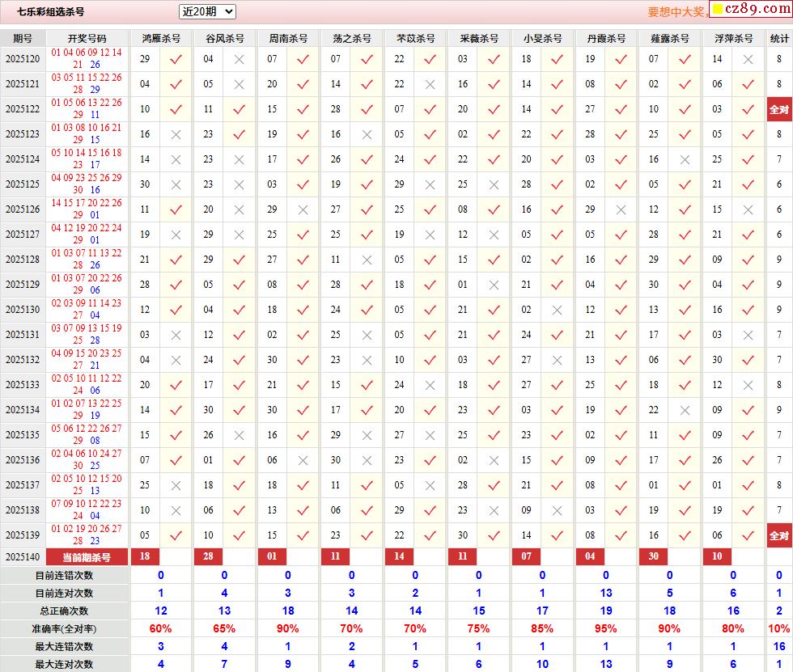Image resolution: width=793 pixels, height=672 pixels.
Task: Click the 鸿雁杀号 checkmark in row 2025120
Action: [176, 59]
